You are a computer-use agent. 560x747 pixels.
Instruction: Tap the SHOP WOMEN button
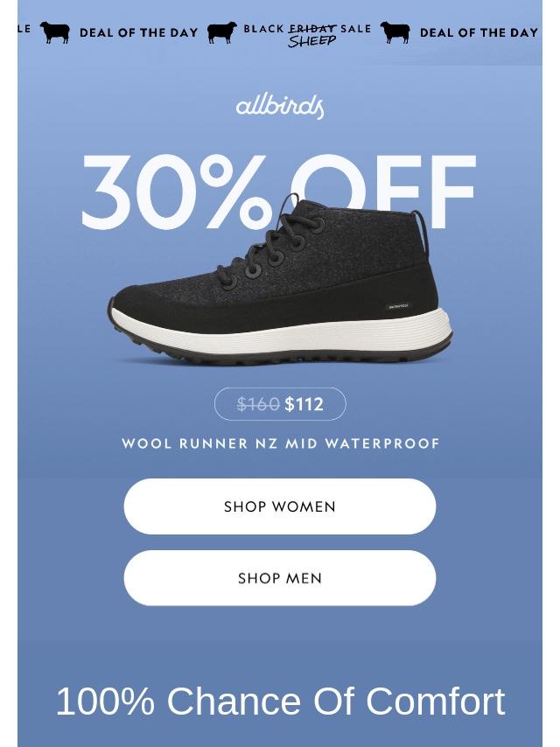coord(280,506)
